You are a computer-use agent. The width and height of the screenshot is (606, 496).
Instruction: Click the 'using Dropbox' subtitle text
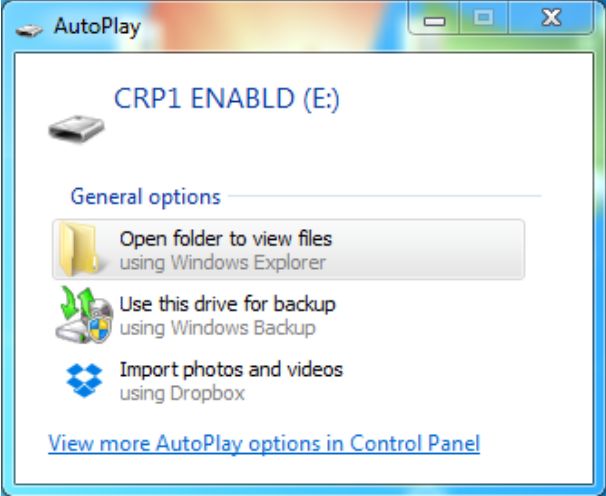click(x=182, y=394)
